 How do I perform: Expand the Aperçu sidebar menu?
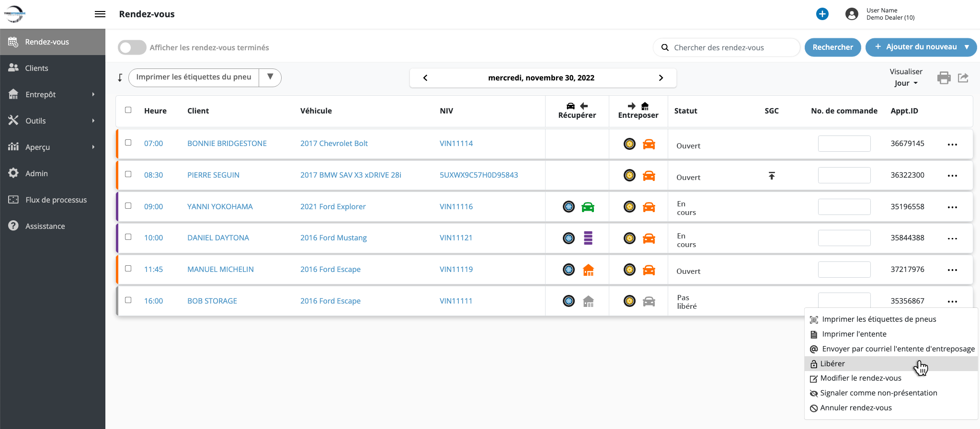click(53, 147)
